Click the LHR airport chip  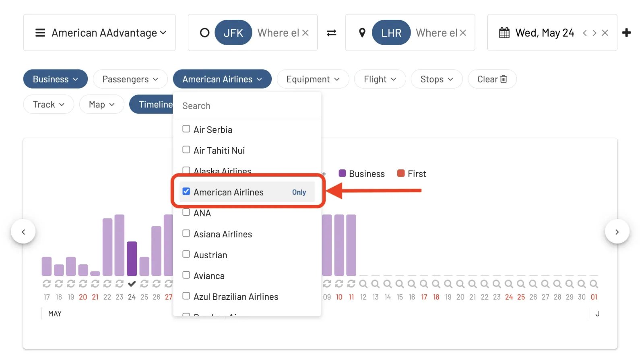coord(391,33)
